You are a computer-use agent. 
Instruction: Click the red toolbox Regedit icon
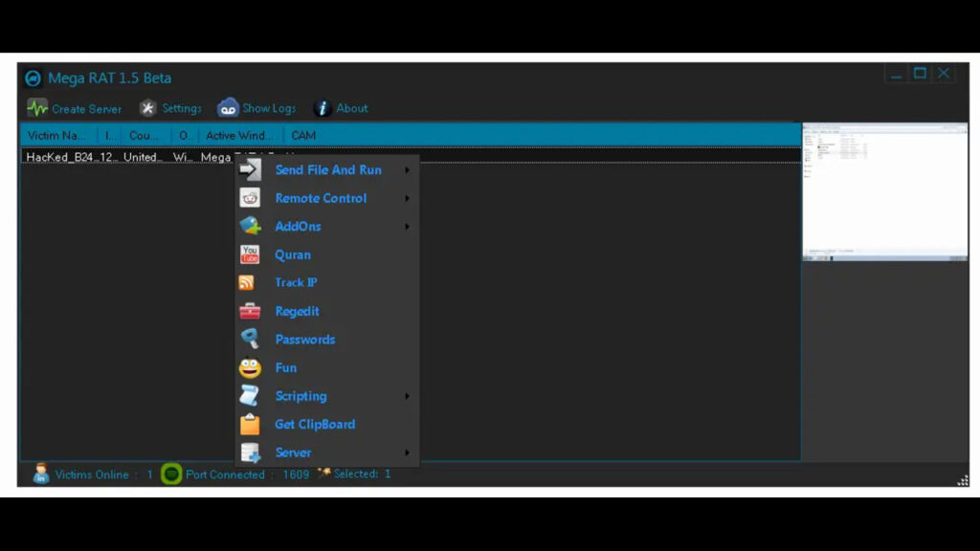point(250,311)
